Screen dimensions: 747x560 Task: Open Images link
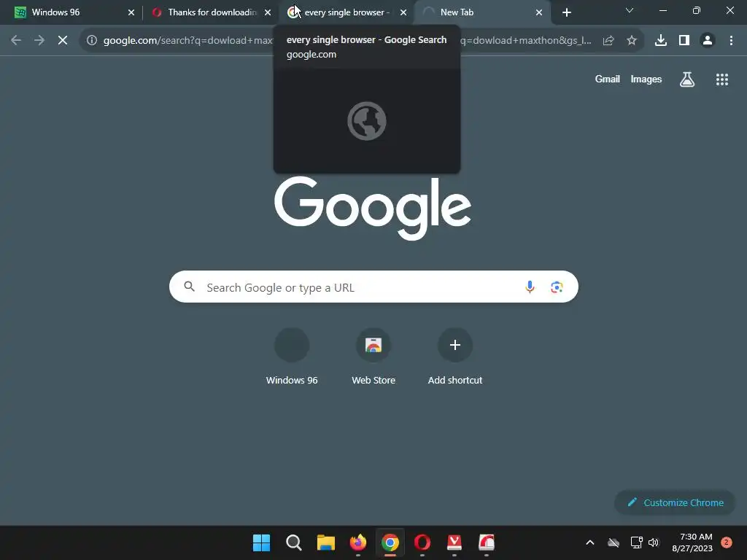[x=646, y=79]
